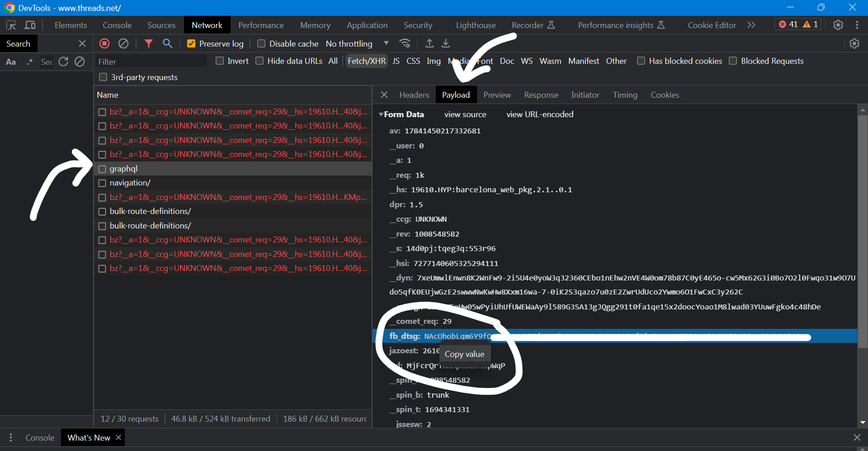
Task: Click the Import HAR upload icon
Action: [429, 43]
